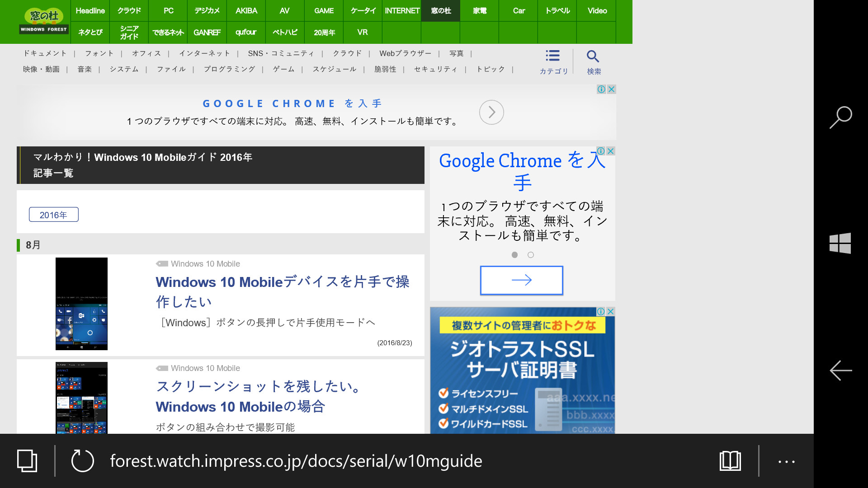The height and width of the screenshot is (488, 868).
Task: Select the second carousel dot on Chrome ad
Action: click(x=531, y=255)
